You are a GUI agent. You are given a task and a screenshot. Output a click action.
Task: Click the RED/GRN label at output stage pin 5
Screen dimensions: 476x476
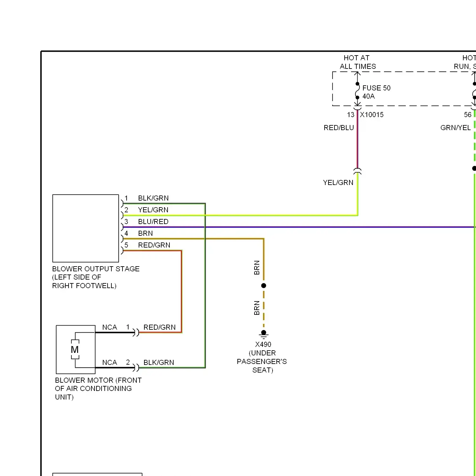coord(154,245)
